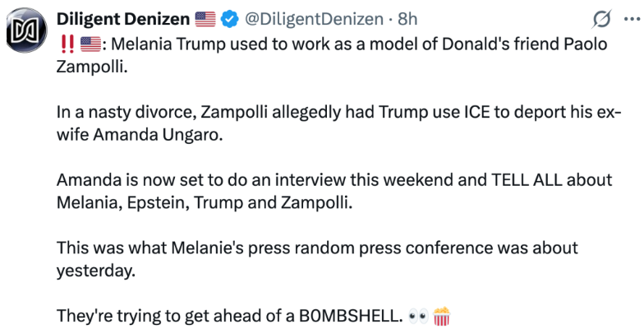Click the paragraph starting "Melania Trump used"
644x334 pixels.
pos(329,54)
